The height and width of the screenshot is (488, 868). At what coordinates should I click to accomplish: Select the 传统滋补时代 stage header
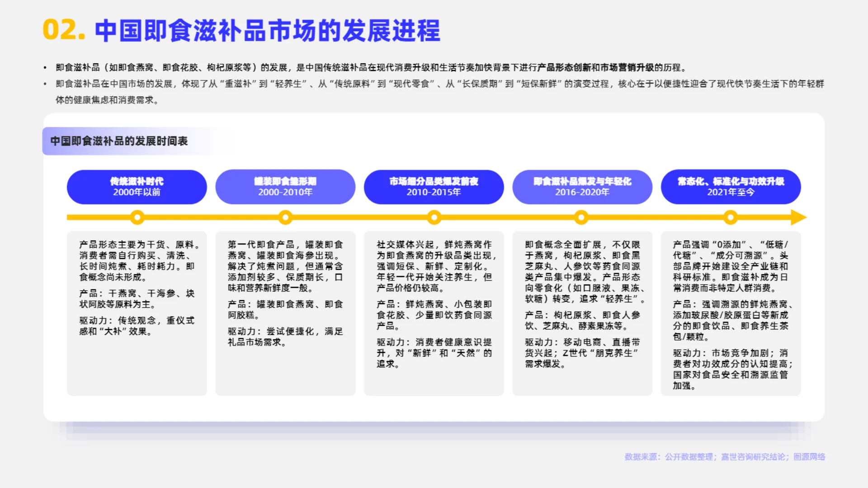(137, 187)
